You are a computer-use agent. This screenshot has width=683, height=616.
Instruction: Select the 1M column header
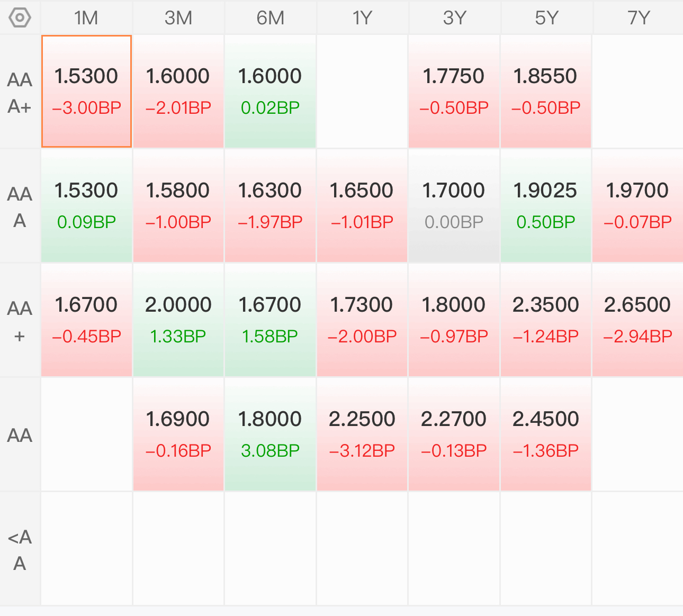pyautogui.click(x=86, y=17)
